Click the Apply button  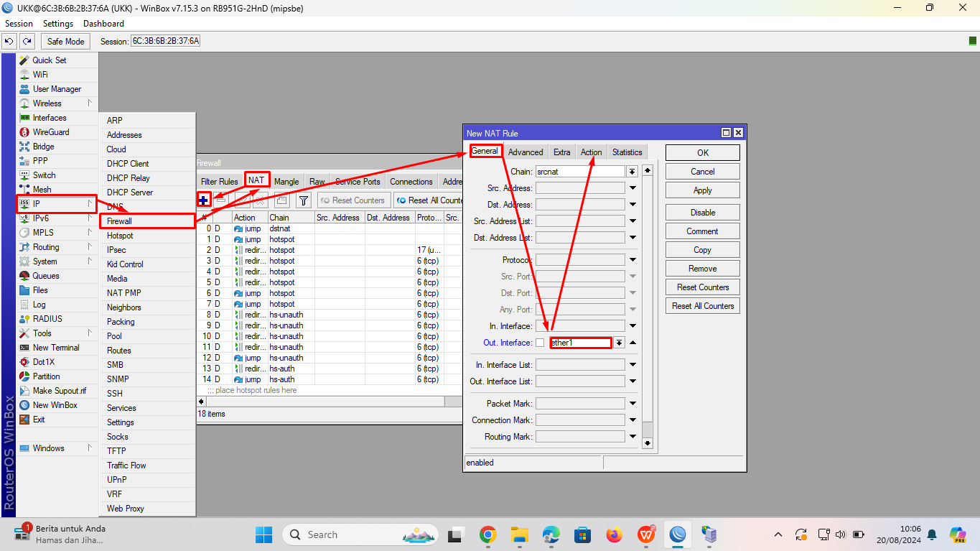pyautogui.click(x=703, y=190)
